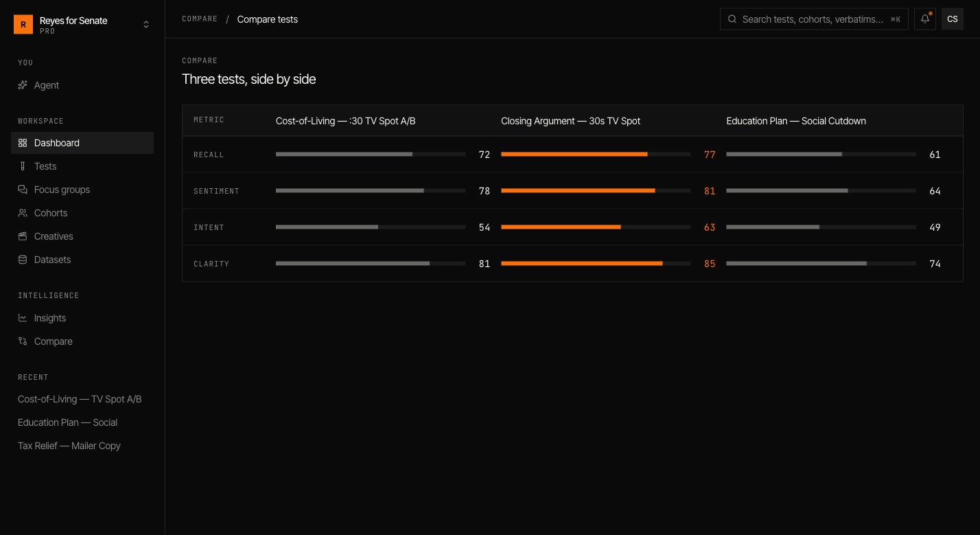Click the Cohorts people icon
Viewport: 980px width, 535px height.
[23, 213]
